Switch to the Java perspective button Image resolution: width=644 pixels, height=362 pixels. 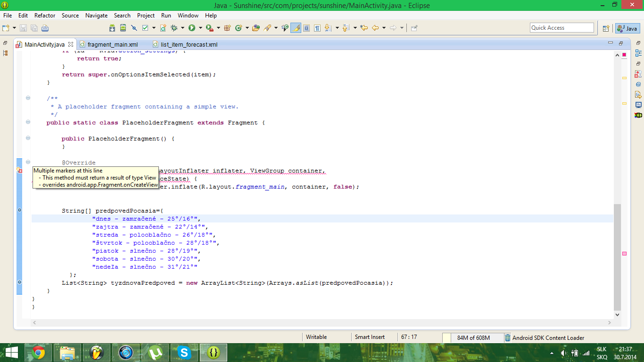click(627, 28)
